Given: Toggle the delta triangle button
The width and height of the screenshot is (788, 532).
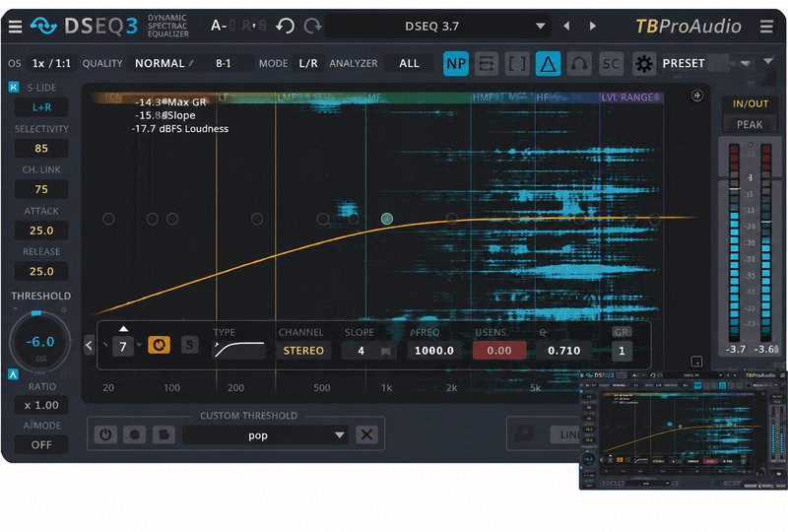Looking at the screenshot, I should [x=549, y=64].
